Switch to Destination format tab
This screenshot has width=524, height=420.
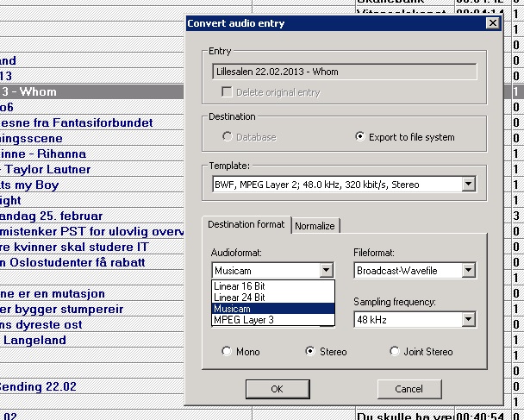[246, 224]
